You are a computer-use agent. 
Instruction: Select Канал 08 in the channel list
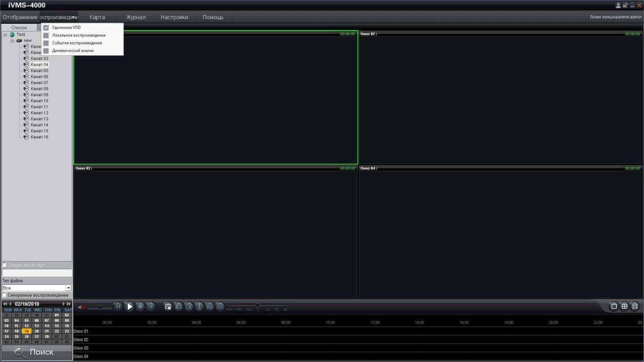click(39, 89)
